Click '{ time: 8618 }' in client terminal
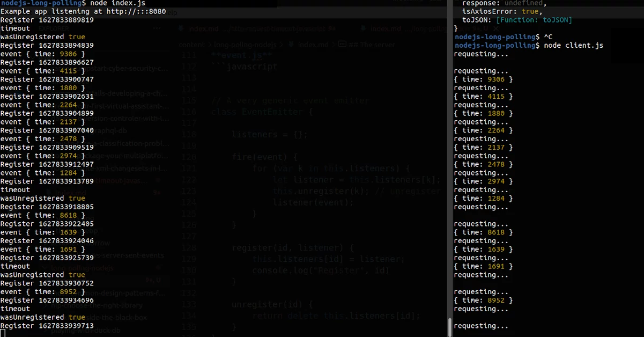 pyautogui.click(x=484, y=232)
